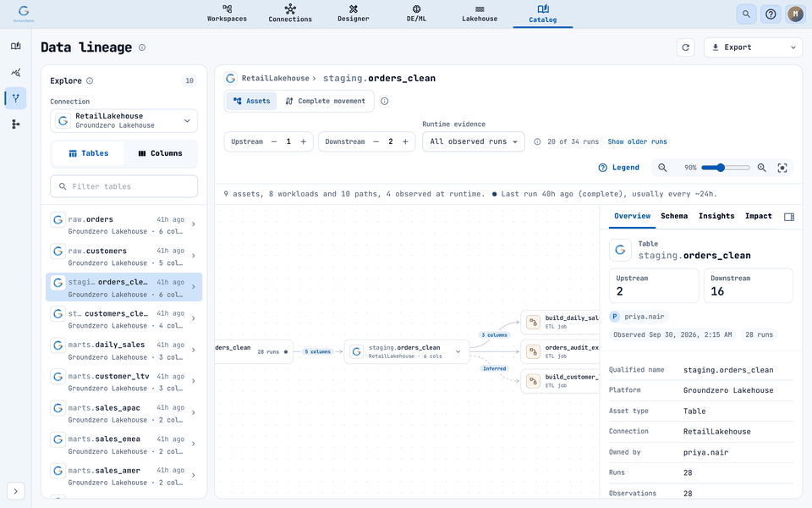The height and width of the screenshot is (508, 812).
Task: Click the info icon next to Data lineage title
Action: point(142,47)
